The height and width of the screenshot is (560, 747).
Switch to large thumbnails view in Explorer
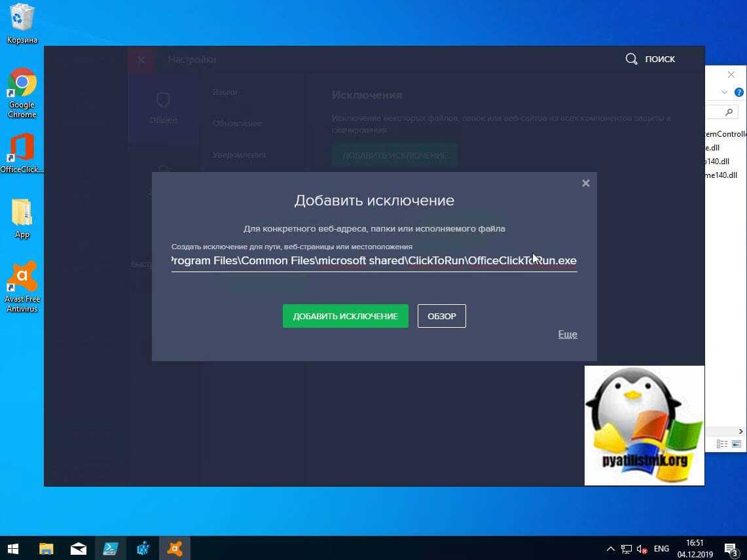coord(737,444)
